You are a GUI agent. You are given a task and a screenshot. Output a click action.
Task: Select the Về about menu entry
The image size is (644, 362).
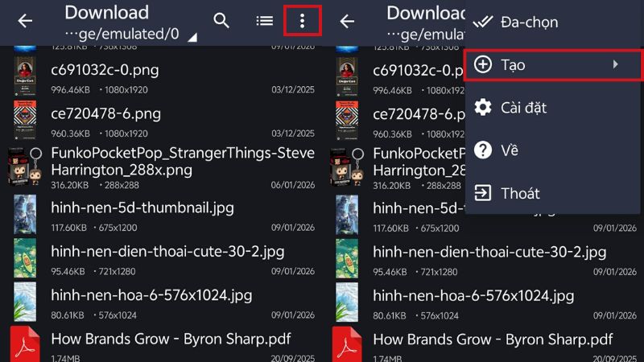point(553,150)
